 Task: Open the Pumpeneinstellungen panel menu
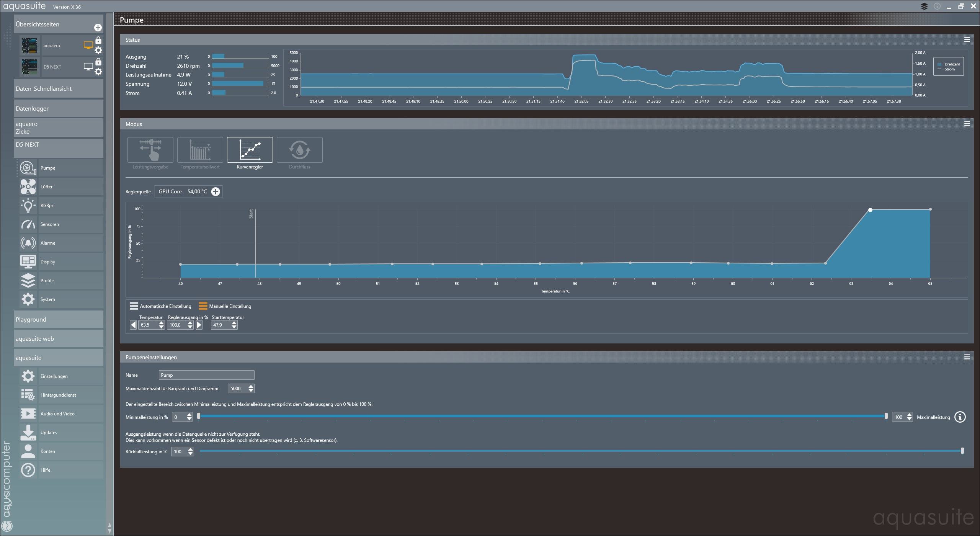(967, 357)
